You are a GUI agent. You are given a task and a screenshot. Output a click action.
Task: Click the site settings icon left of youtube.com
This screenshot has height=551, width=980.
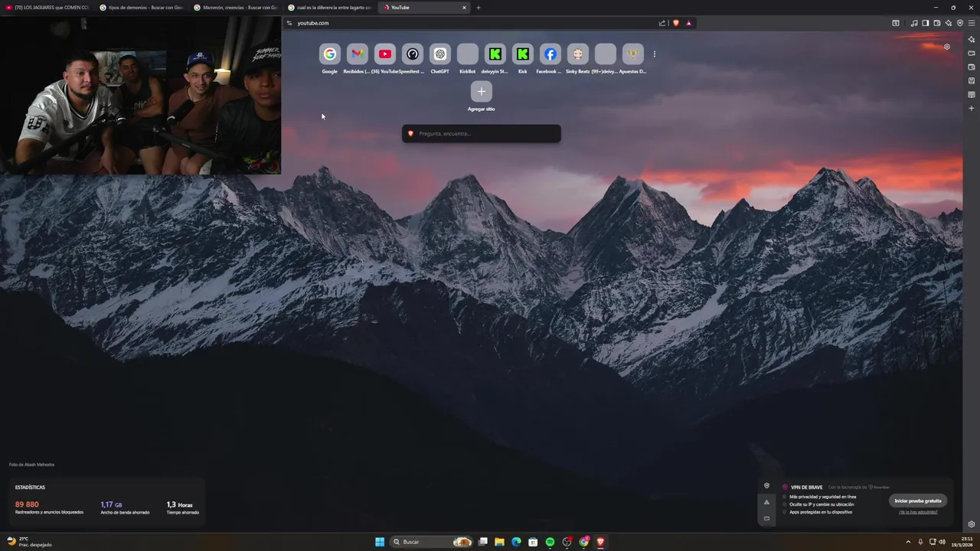click(289, 23)
